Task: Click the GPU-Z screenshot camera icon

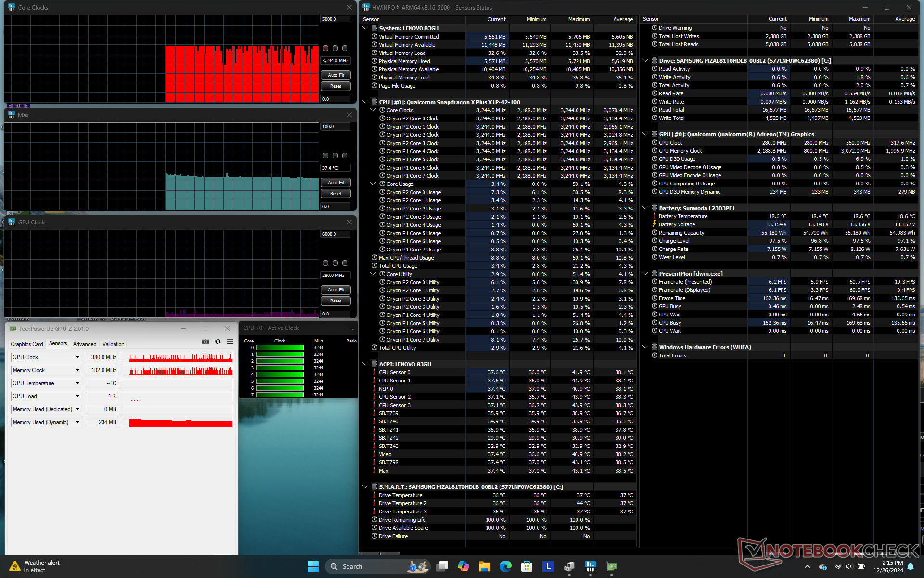Action: point(205,342)
